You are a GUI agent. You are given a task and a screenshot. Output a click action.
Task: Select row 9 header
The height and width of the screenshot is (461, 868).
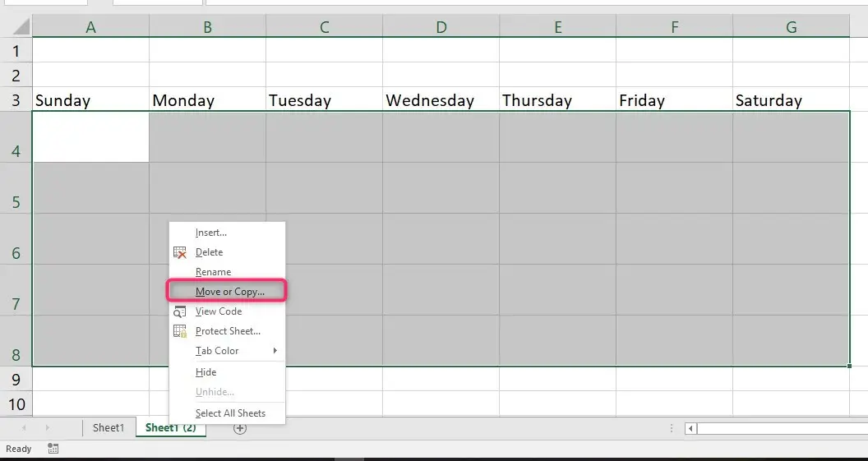pos(16,379)
